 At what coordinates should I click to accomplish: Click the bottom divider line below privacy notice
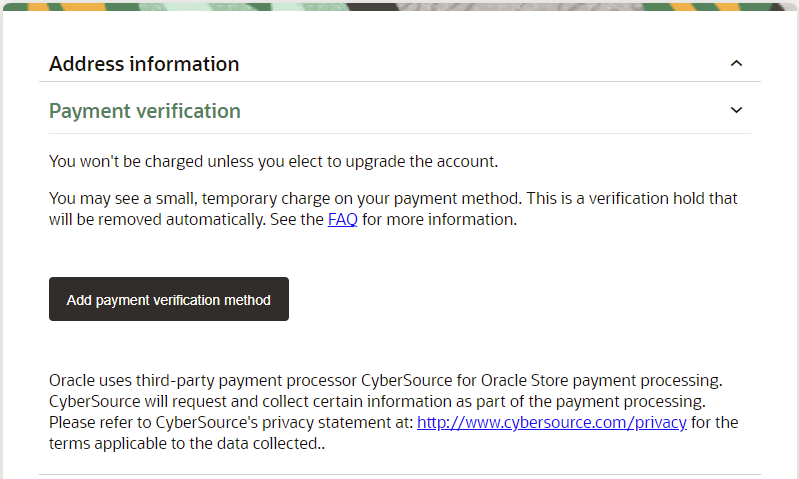tap(400, 474)
